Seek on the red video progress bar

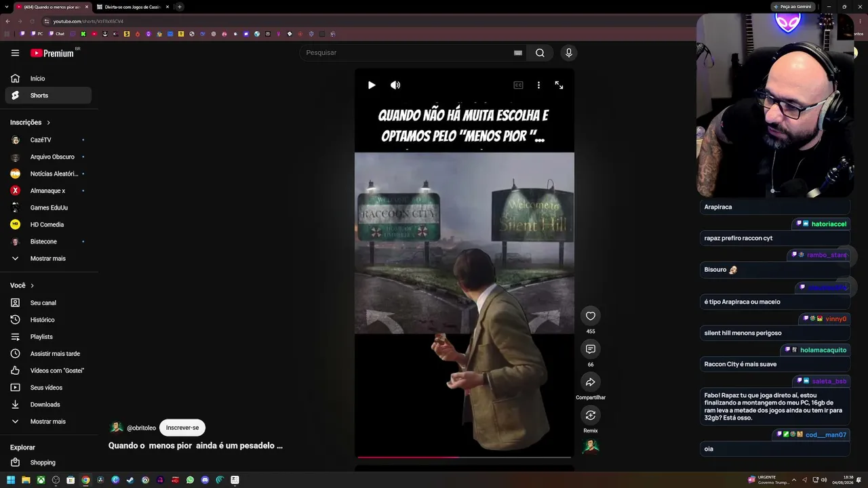click(464, 457)
